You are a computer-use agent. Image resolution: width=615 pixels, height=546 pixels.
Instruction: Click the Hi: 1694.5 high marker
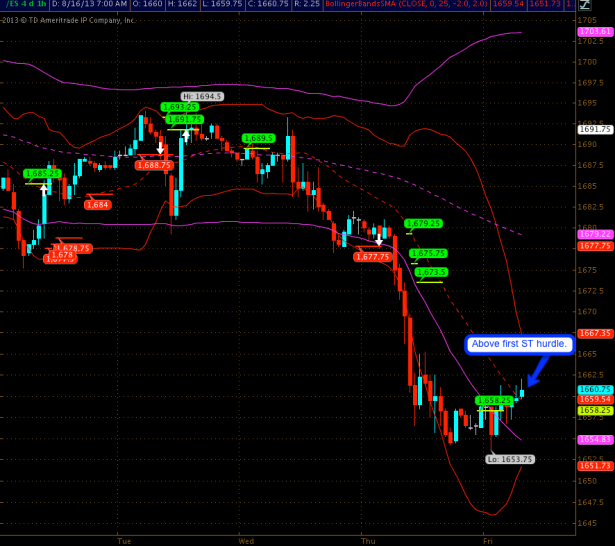click(202, 96)
